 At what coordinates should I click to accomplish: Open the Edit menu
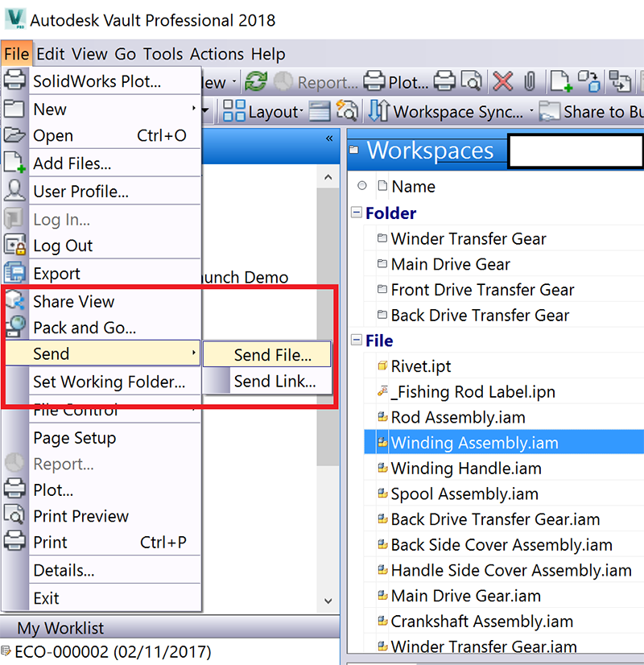point(51,54)
